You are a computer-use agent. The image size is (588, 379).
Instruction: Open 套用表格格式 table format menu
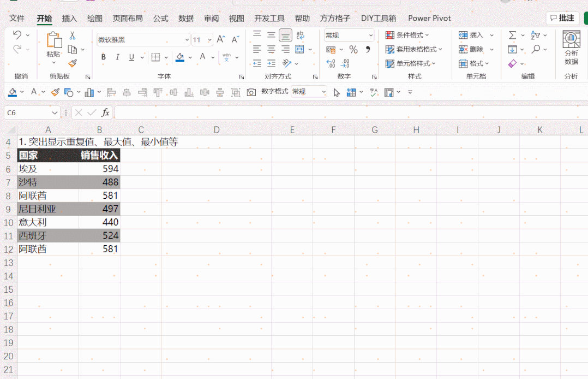(x=414, y=49)
